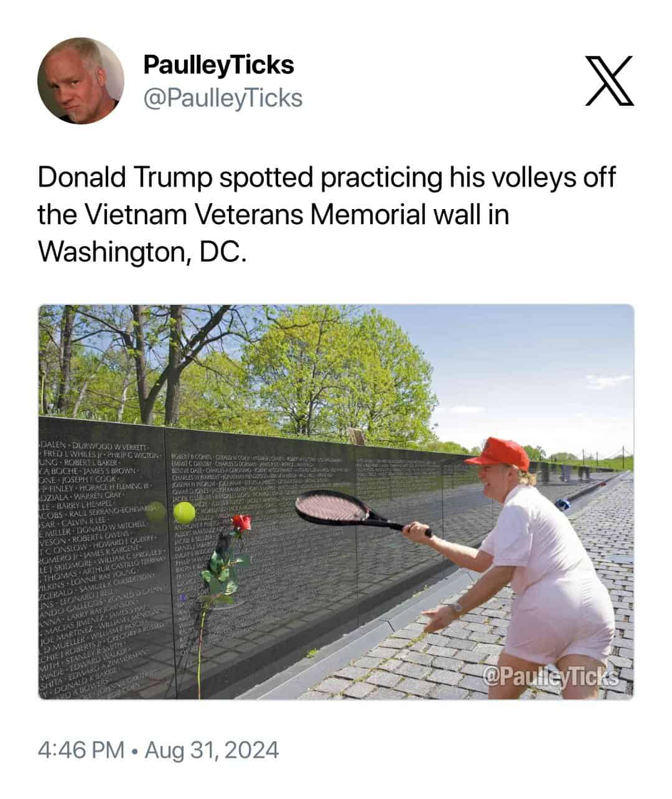Click the red rose on the wall
Viewport: 672px width, 799px height.
tap(241, 523)
